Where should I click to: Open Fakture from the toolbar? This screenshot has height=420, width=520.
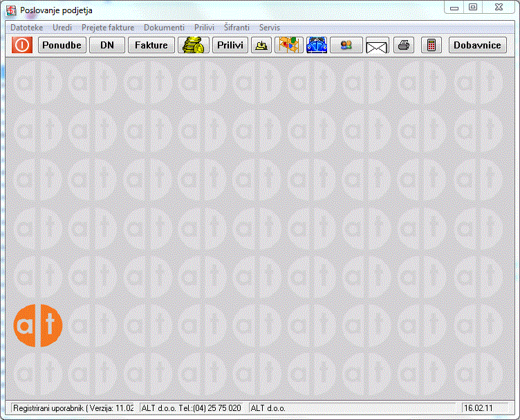(151, 45)
